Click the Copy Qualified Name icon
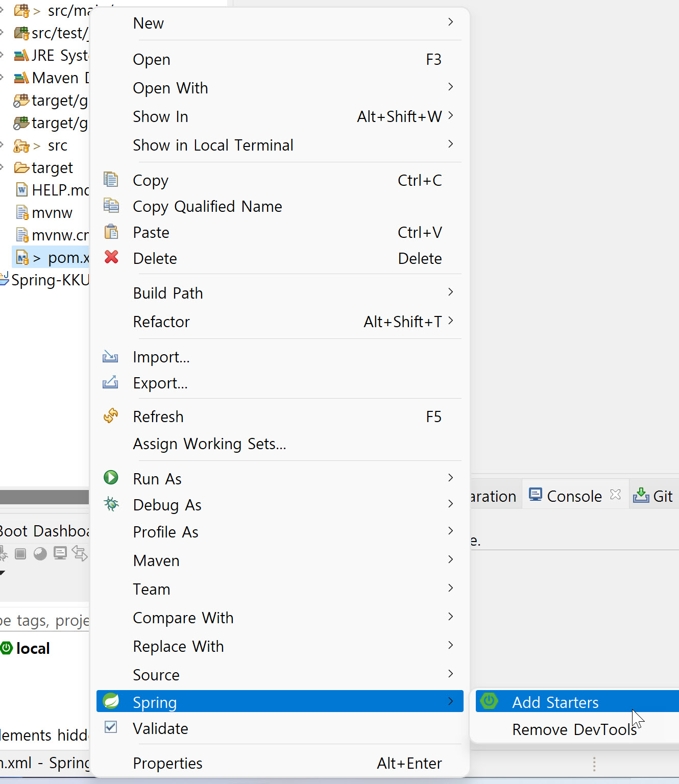The width and height of the screenshot is (679, 784). 111,206
